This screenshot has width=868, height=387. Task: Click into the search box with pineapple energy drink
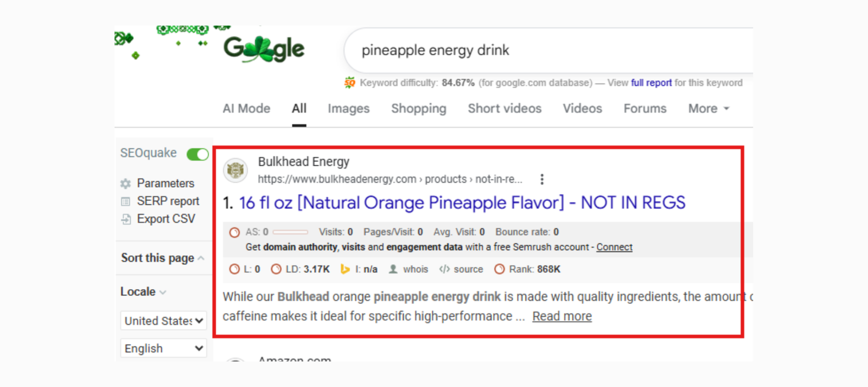pyautogui.click(x=542, y=50)
